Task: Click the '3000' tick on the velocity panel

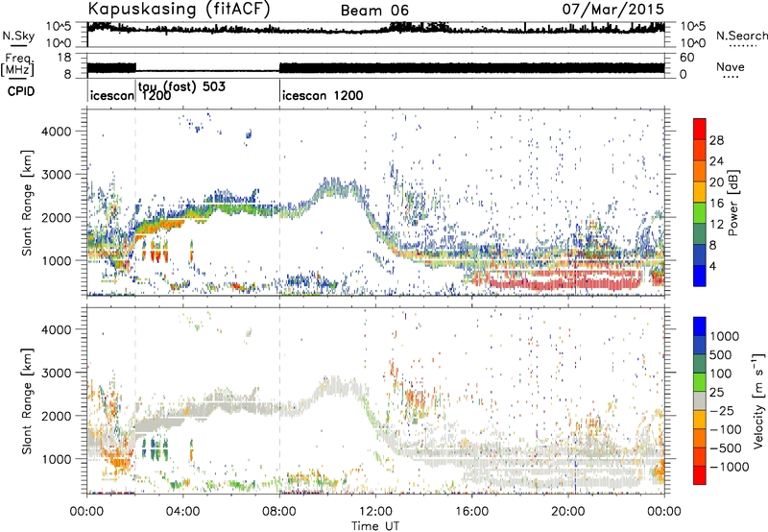Action: click(x=57, y=373)
